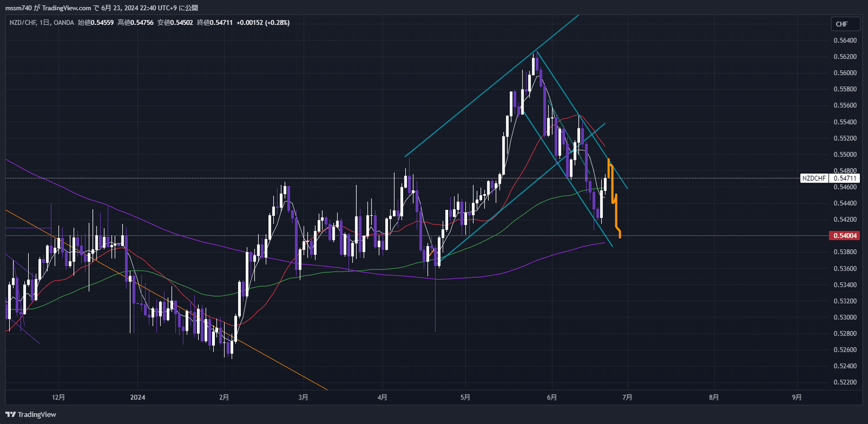
Task: Click the TradingView.com text in header
Action: (67, 8)
